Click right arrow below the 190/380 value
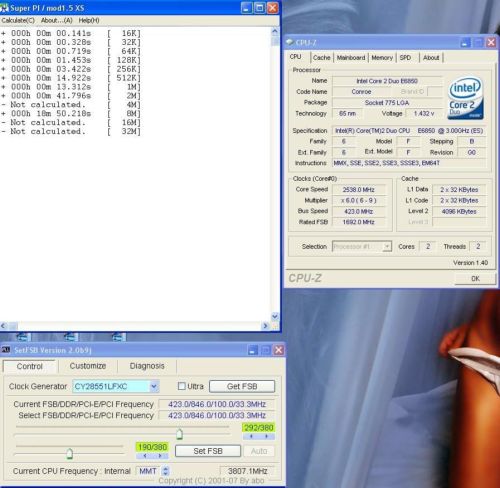Viewport: 500px width, 488px height. (160, 455)
